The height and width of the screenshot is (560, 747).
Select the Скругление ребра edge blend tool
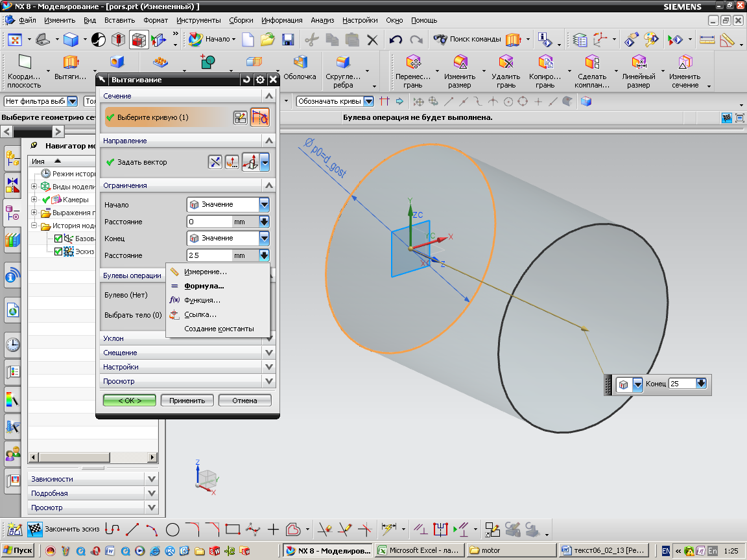coord(343,71)
